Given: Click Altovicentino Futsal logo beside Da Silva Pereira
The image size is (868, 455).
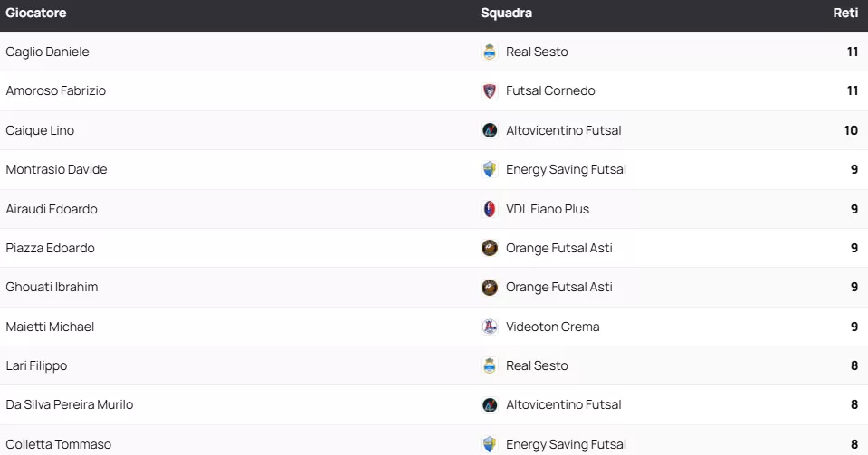Looking at the screenshot, I should 490,405.
